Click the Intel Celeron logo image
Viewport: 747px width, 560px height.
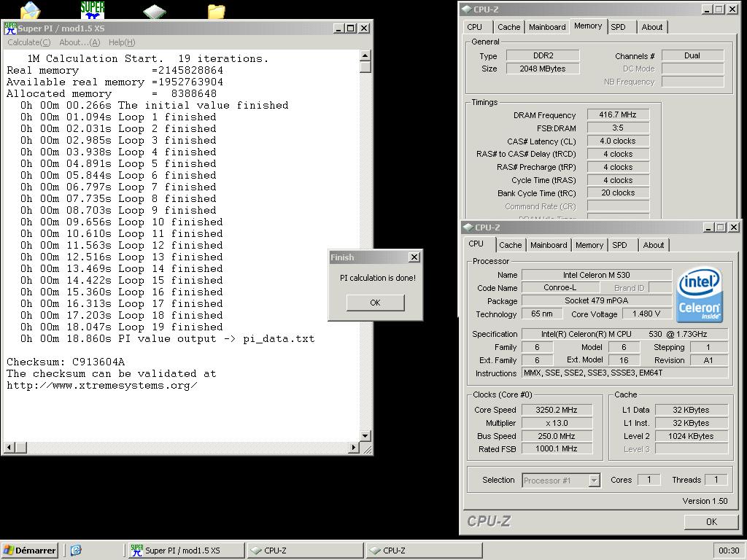700,295
